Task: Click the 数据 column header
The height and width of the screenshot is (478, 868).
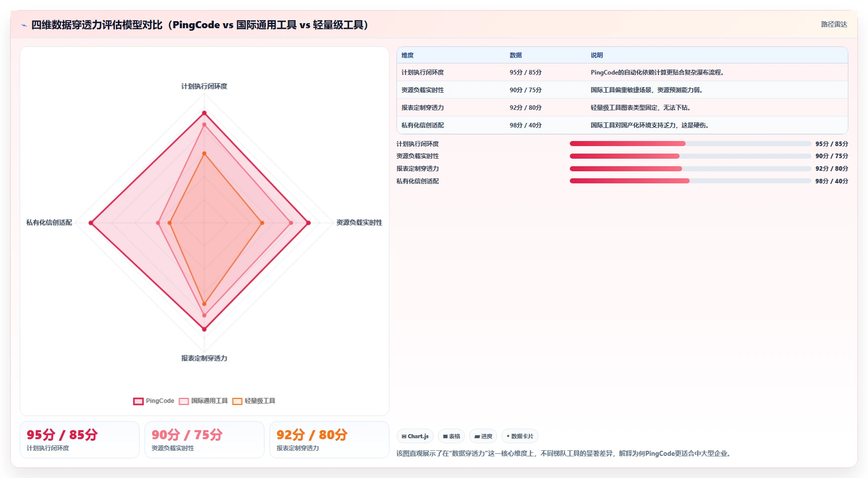Action: 516,55
